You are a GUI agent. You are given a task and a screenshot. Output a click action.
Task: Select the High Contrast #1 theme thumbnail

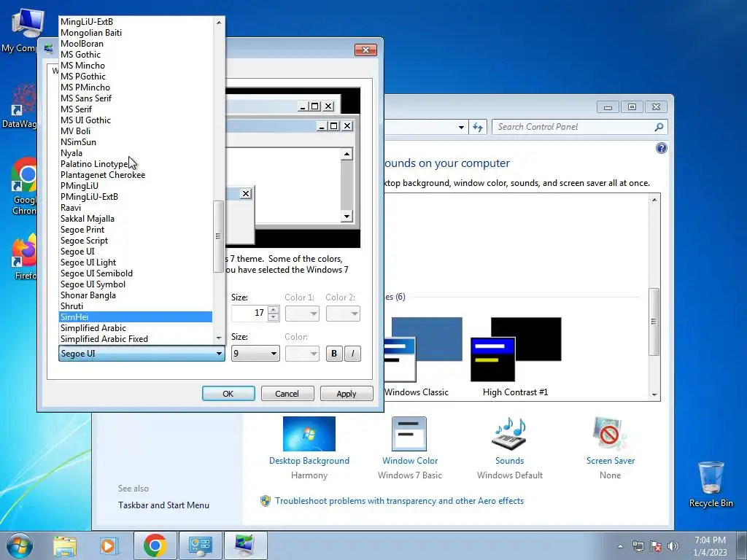pos(516,349)
